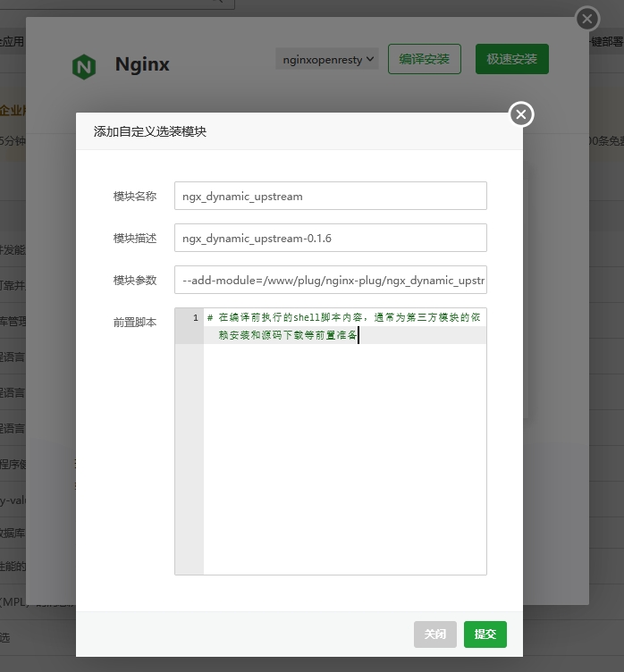
Task: Focus the 模块名称 input field
Action: point(330,196)
